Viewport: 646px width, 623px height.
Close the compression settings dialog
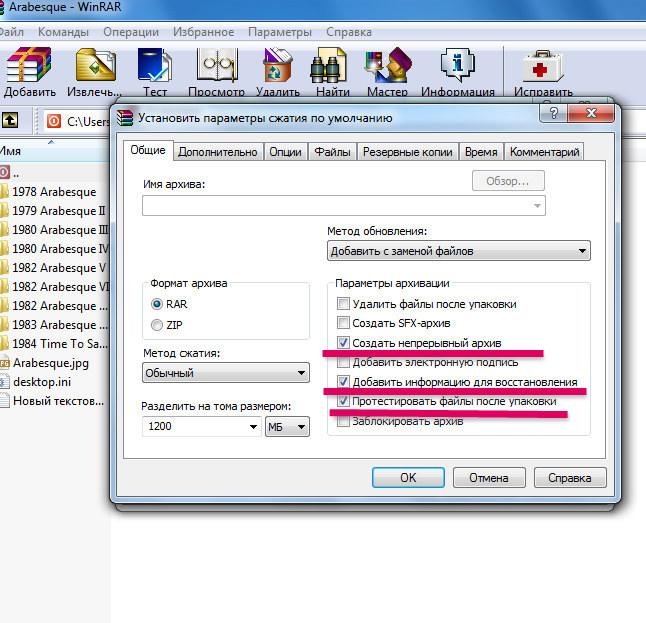pos(591,113)
